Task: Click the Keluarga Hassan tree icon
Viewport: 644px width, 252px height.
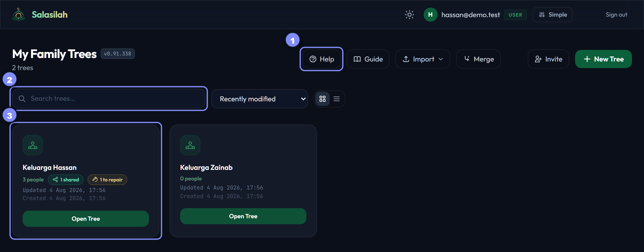Action: [33, 145]
